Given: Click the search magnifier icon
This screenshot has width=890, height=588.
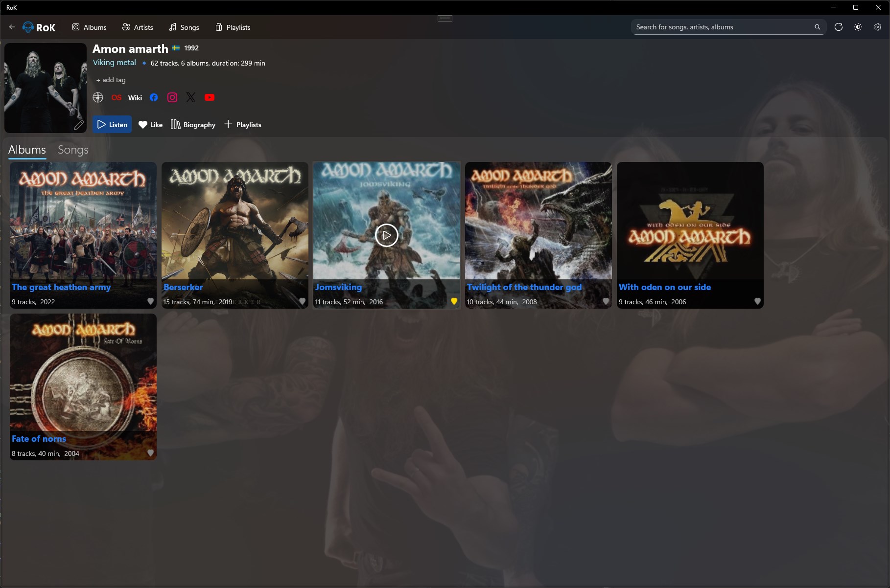Looking at the screenshot, I should tap(817, 27).
